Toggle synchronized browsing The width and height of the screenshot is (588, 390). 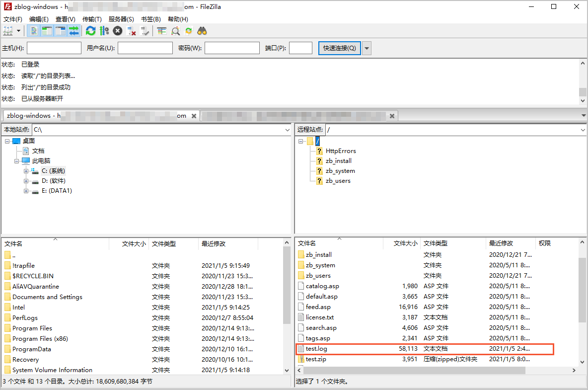point(189,31)
